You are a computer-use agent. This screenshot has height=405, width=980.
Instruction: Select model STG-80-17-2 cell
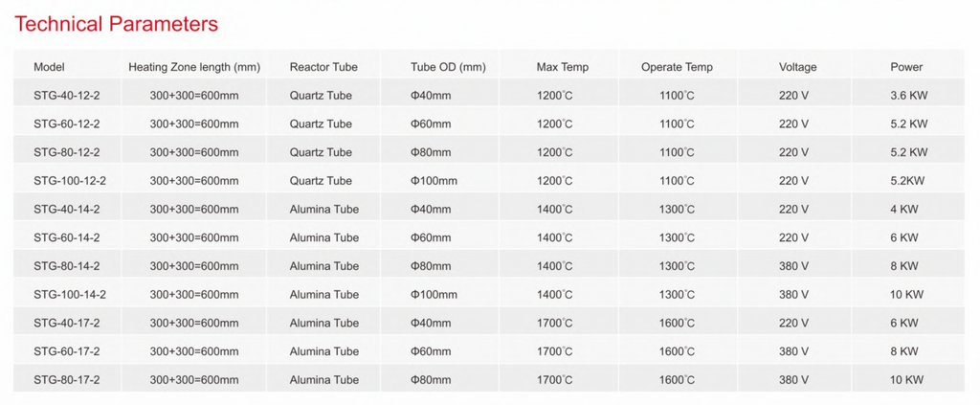pos(67,379)
